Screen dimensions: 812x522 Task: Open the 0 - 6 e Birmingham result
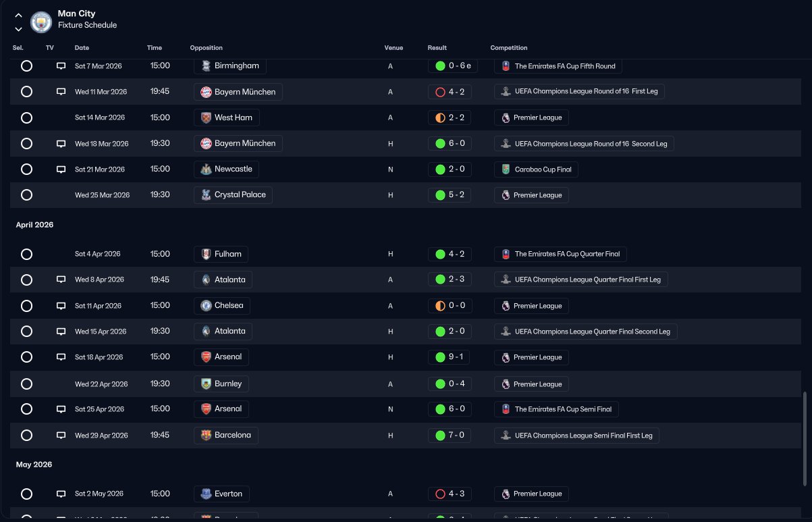454,66
